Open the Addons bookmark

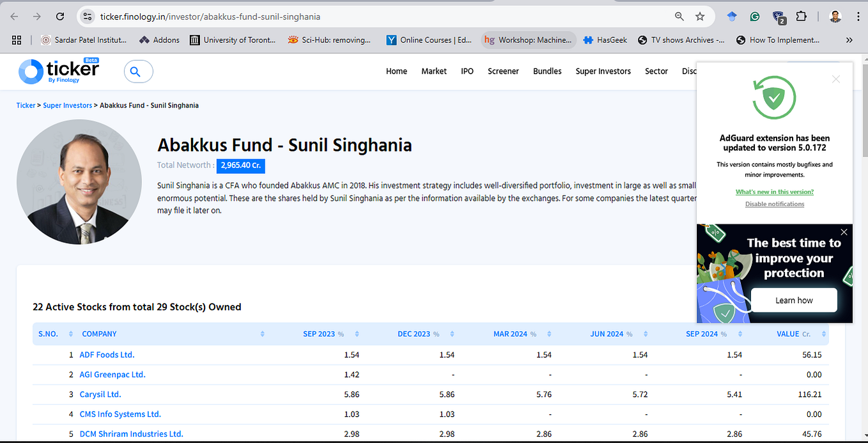point(159,40)
